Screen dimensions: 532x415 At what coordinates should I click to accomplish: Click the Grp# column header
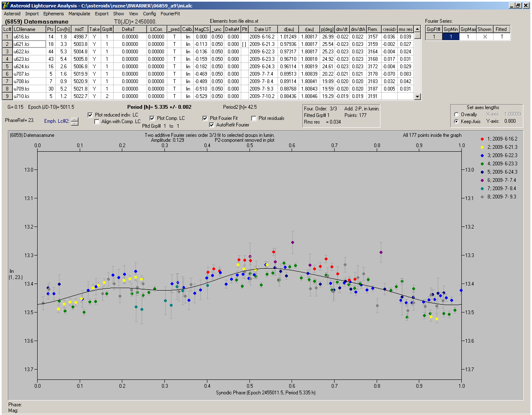pos(107,29)
